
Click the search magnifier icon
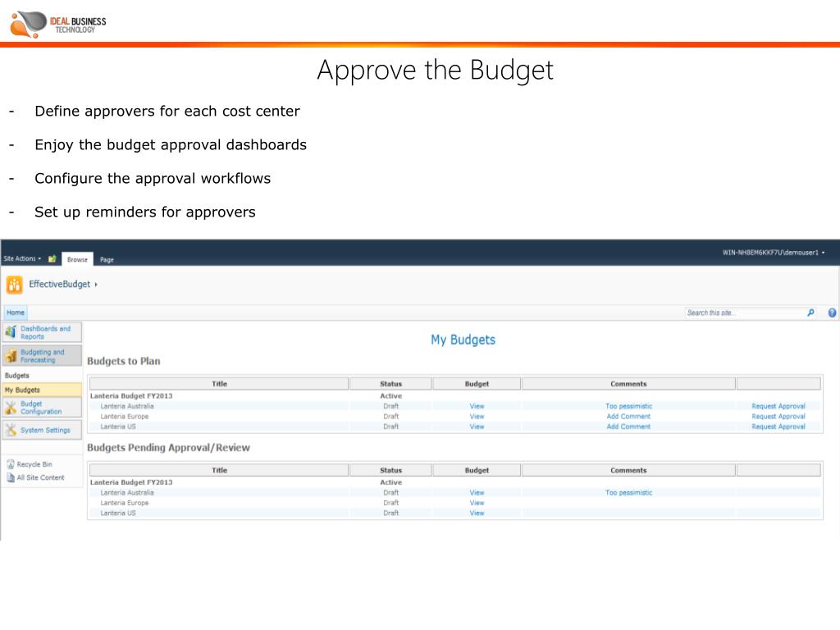(810, 313)
